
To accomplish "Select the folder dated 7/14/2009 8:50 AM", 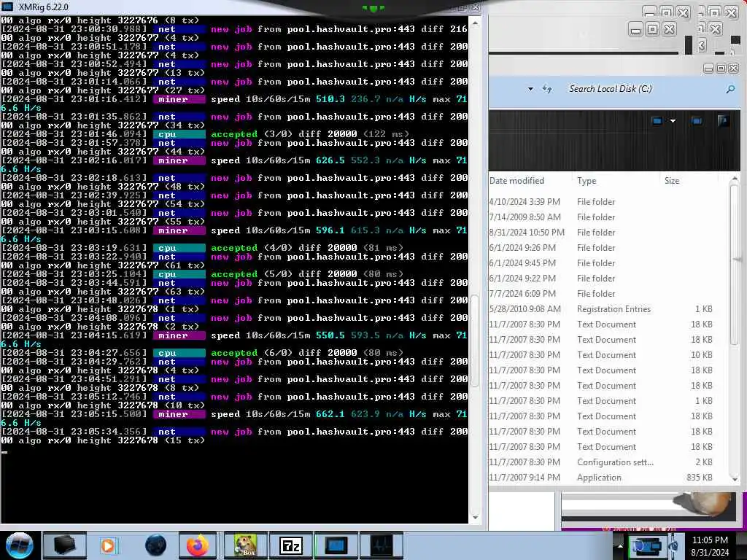I will 608,217.
